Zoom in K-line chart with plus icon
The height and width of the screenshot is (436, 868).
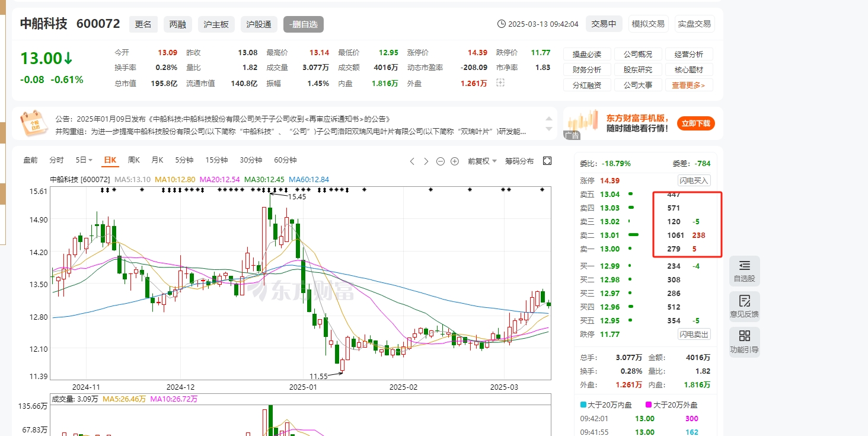coord(455,161)
